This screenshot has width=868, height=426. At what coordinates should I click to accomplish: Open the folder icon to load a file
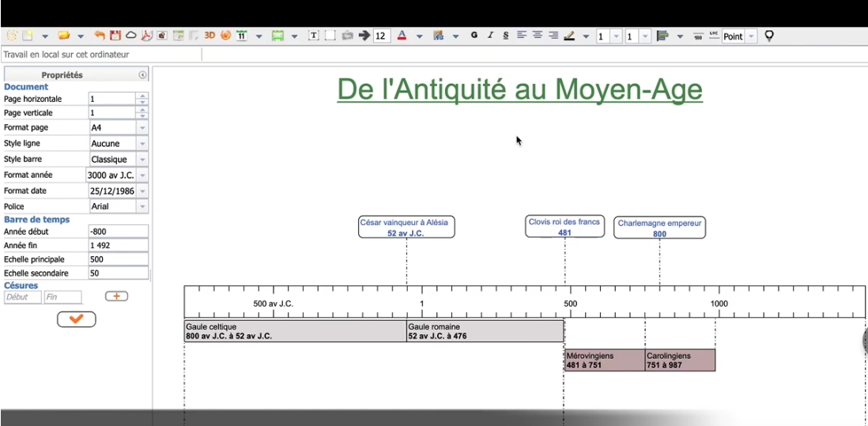[64, 36]
